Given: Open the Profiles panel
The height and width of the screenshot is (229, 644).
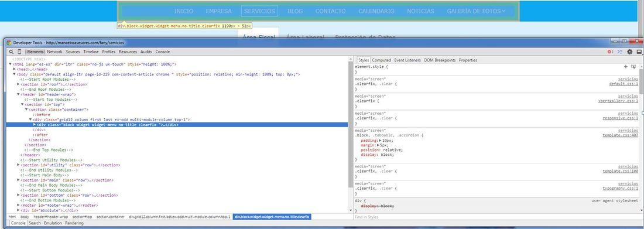Looking at the screenshot, I should coord(109,52).
